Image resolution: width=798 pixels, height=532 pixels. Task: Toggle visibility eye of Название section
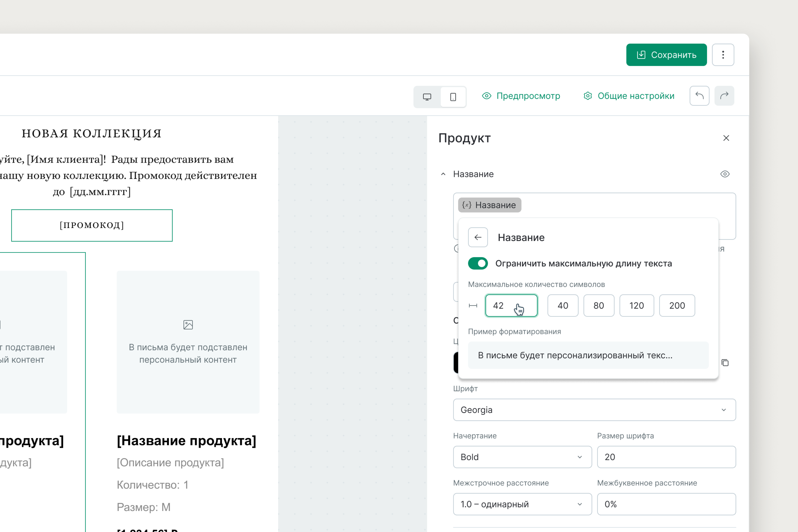point(725,174)
